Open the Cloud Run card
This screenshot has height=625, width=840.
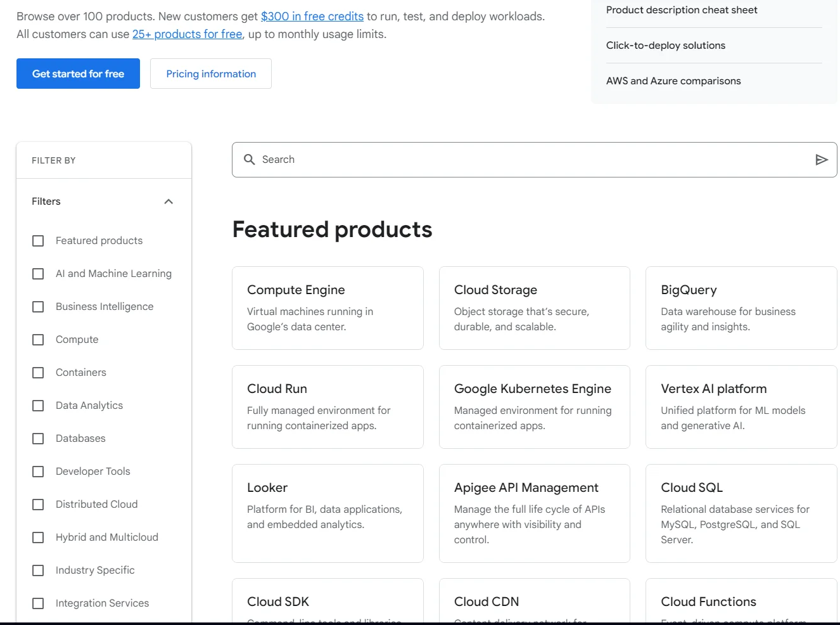pyautogui.click(x=328, y=407)
